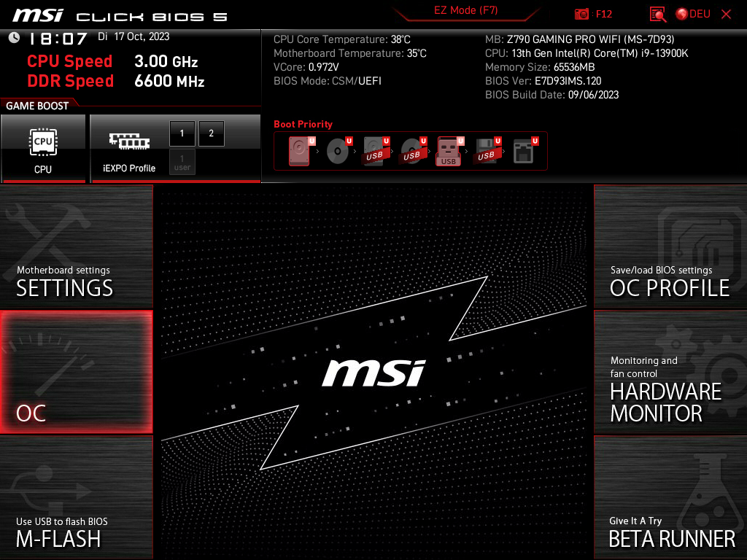Click the network boot device icon
The width and height of the screenshot is (747, 560).
pos(524,151)
